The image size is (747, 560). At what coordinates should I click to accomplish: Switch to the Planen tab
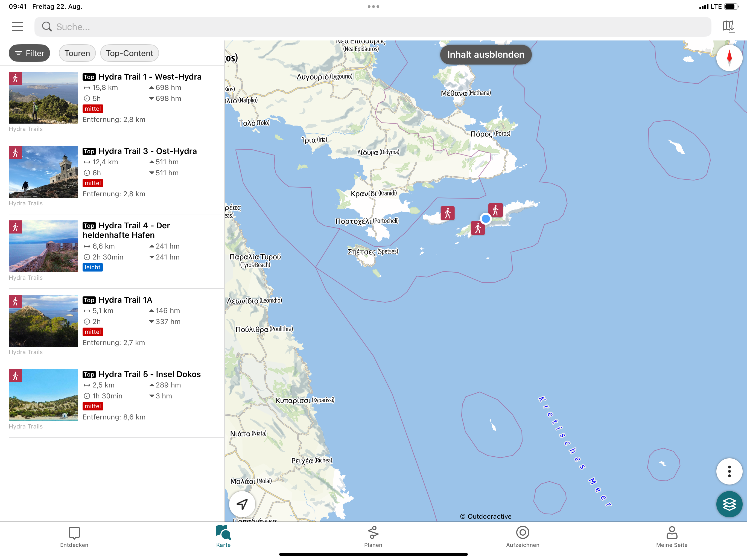click(373, 536)
